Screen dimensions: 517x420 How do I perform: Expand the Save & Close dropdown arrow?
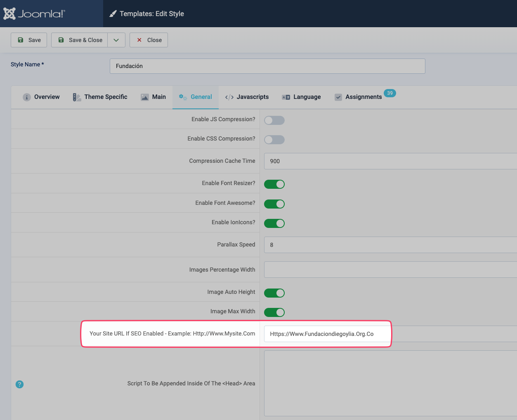(x=116, y=40)
